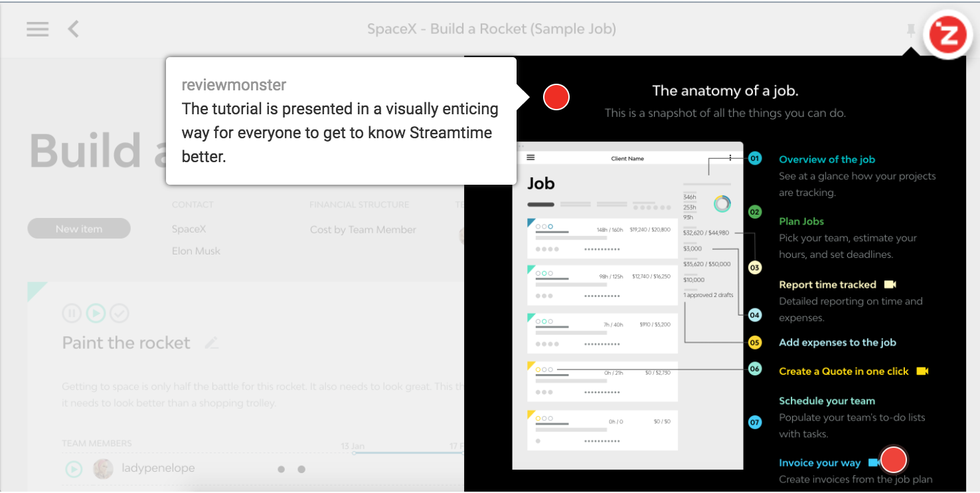Open Add expenses to the job
Viewport: 980px width, 493px height.
point(837,342)
